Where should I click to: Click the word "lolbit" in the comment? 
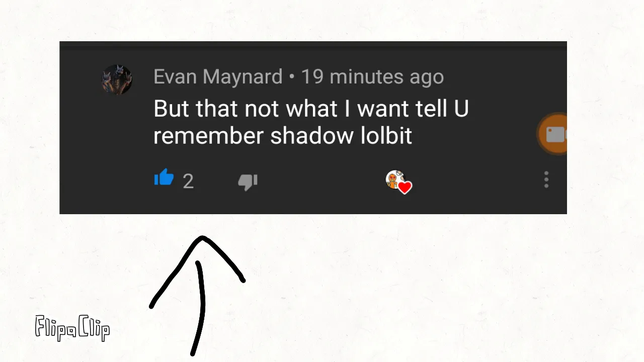[x=386, y=136]
